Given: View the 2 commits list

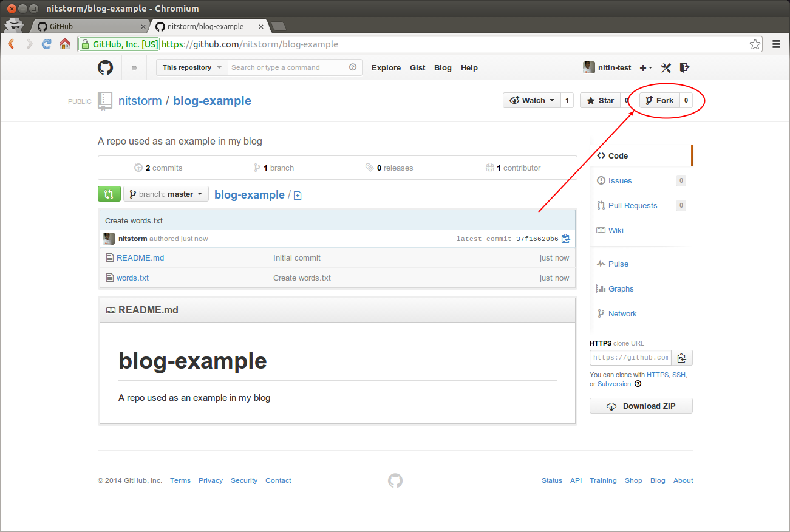Looking at the screenshot, I should click(x=158, y=168).
